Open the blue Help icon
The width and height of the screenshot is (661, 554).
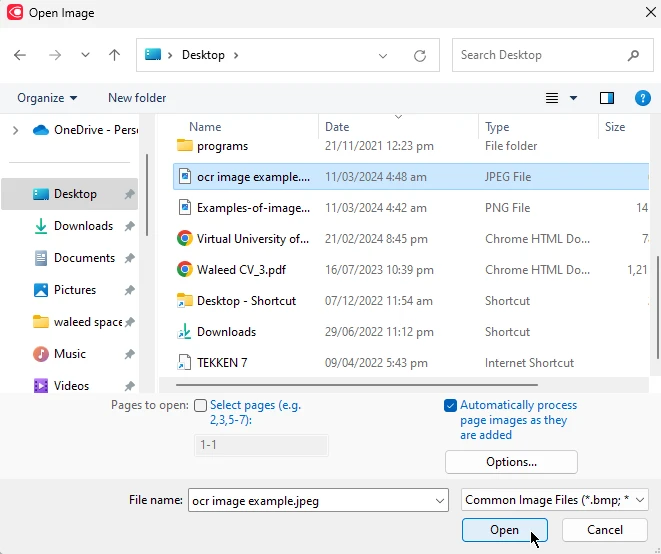click(x=643, y=98)
